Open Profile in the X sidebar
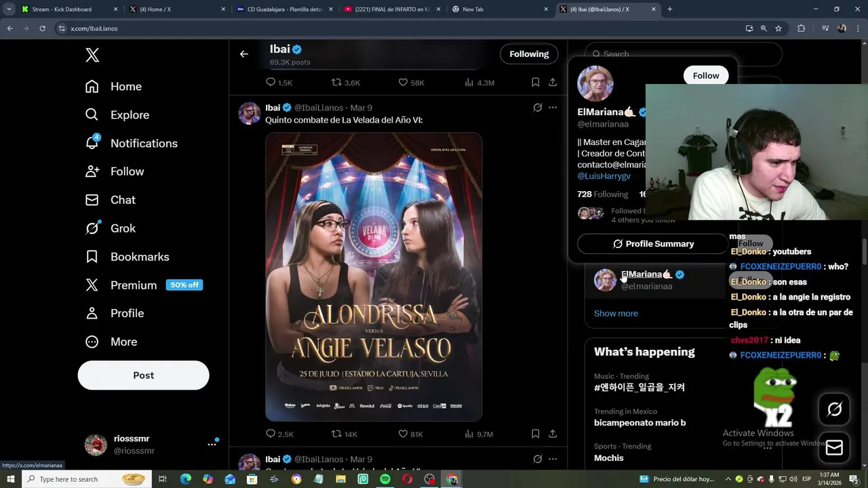The image size is (868, 488). pyautogui.click(x=114, y=313)
